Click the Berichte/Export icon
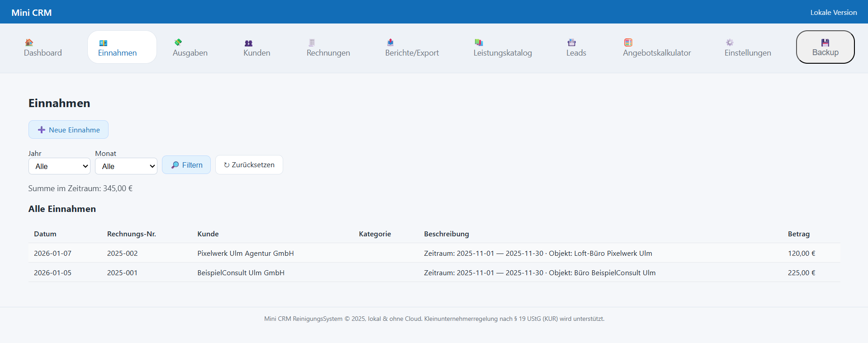Image resolution: width=868 pixels, height=343 pixels. [x=390, y=42]
